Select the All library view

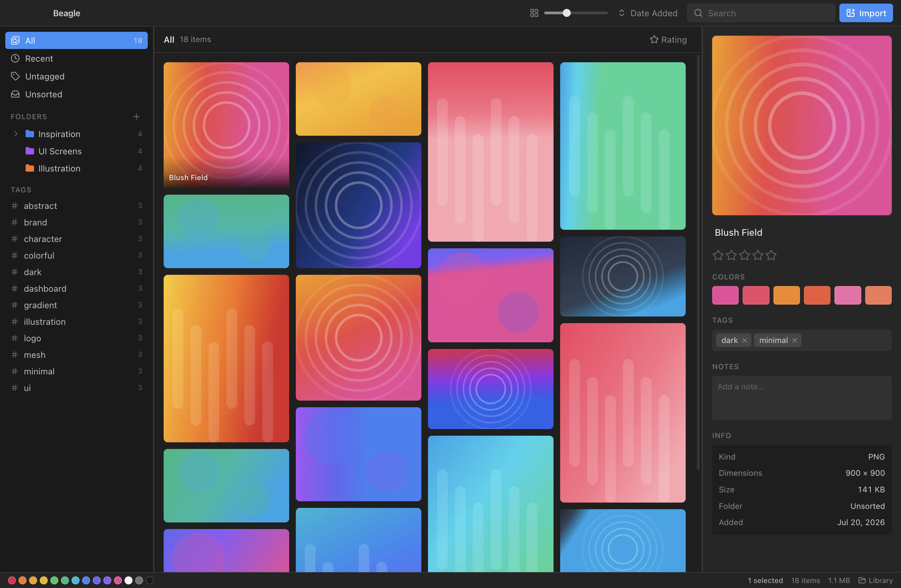pyautogui.click(x=77, y=40)
